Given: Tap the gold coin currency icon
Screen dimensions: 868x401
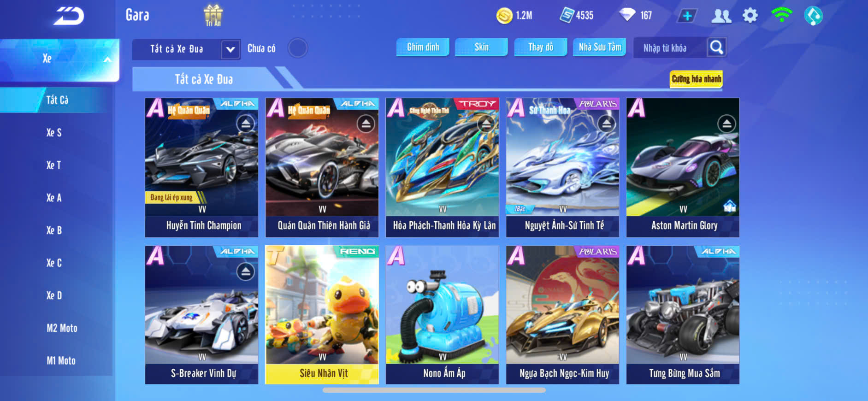Looking at the screenshot, I should pyautogui.click(x=504, y=16).
